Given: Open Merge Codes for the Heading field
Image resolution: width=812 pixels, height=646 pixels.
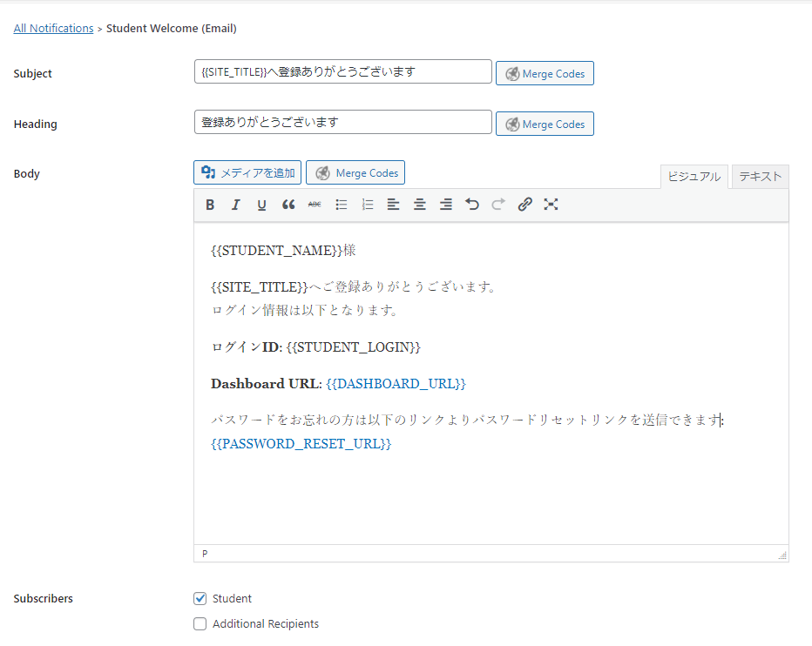Looking at the screenshot, I should (x=545, y=124).
